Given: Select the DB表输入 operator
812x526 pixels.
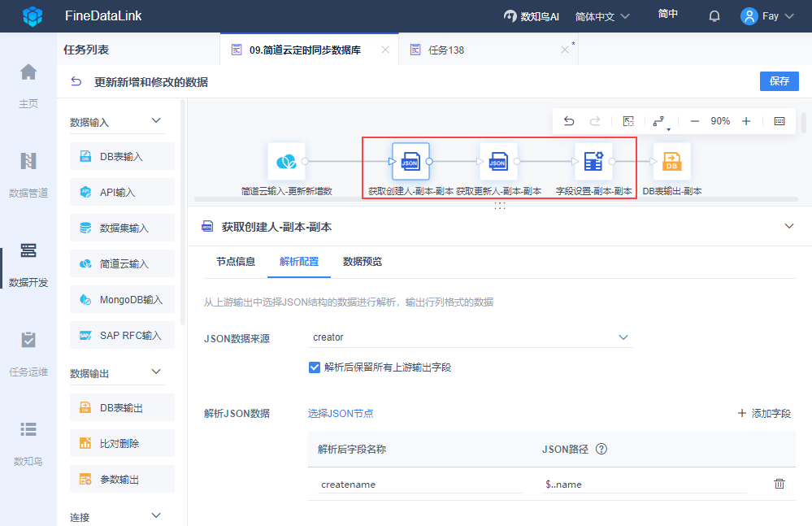Looking at the screenshot, I should tap(122, 156).
